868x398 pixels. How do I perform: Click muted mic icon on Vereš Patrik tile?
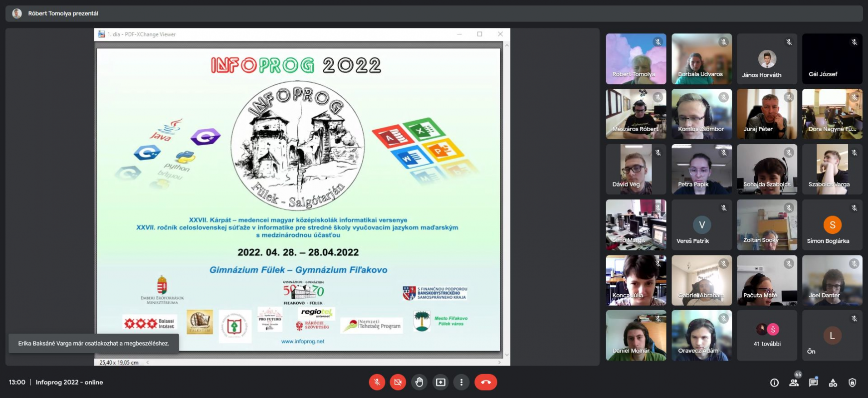pos(723,208)
